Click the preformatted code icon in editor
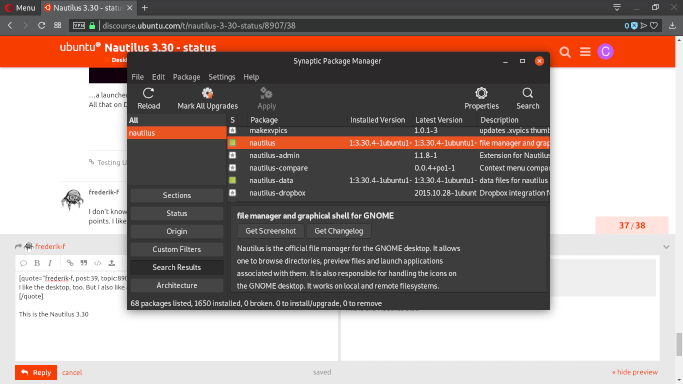The height and width of the screenshot is (384, 683). 98,263
